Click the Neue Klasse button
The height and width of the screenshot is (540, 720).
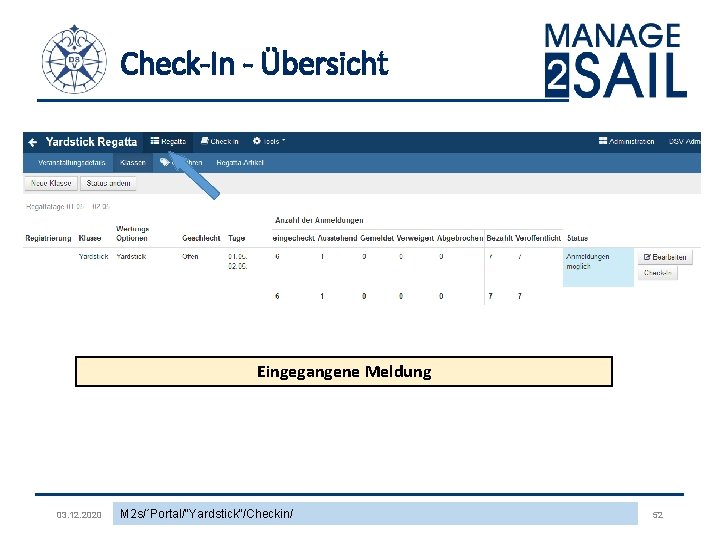point(51,183)
